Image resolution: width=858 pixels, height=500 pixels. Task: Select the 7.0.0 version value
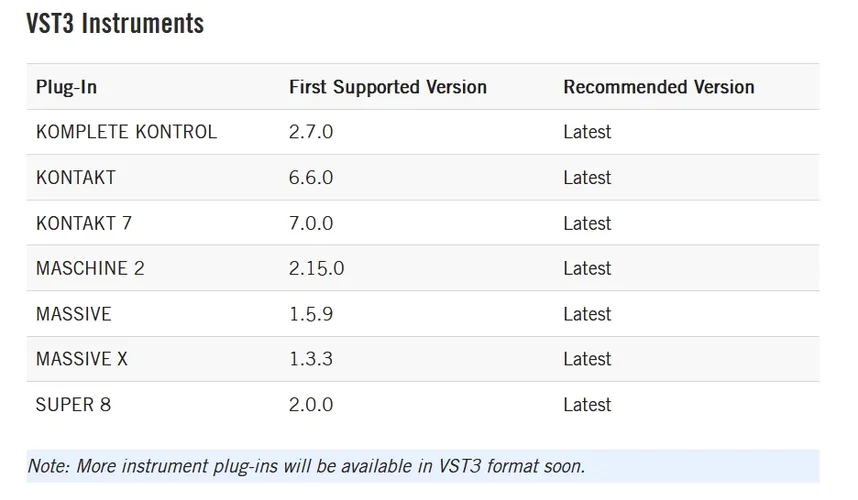pyautogui.click(x=310, y=223)
